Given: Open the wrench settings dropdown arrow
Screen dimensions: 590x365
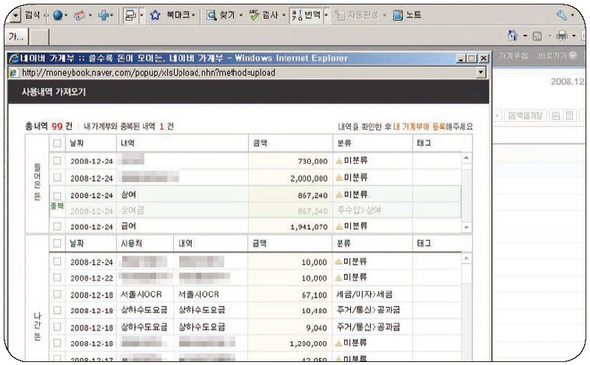Looking at the screenshot, I should click(x=573, y=15).
